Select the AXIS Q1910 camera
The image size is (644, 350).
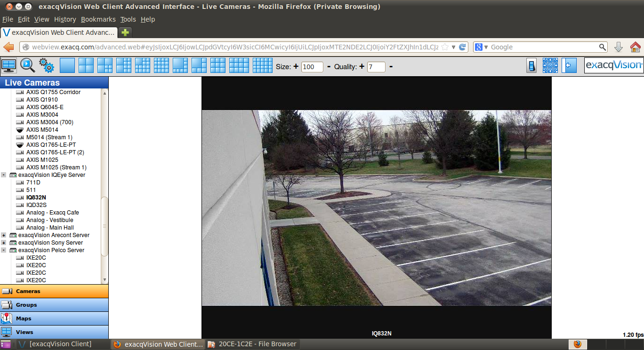[42, 100]
